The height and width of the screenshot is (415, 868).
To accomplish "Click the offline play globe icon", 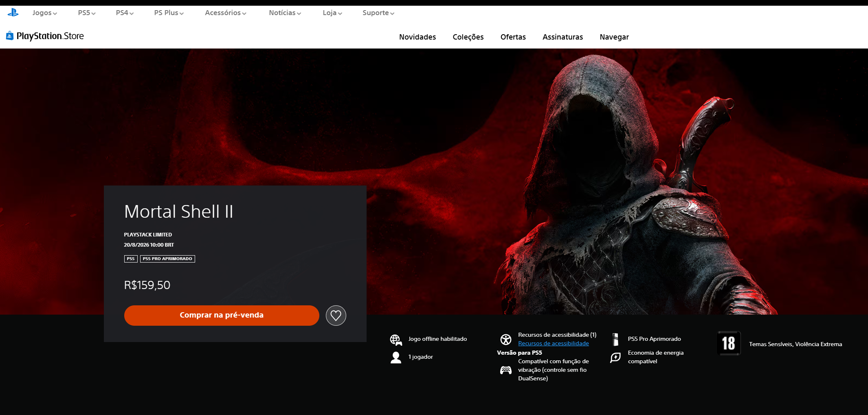I will tap(396, 340).
